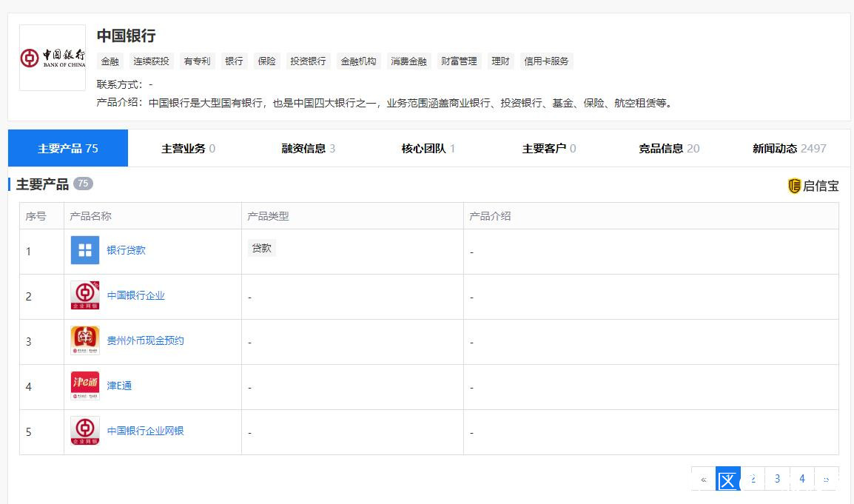The width and height of the screenshot is (854, 504).
Task: Click the 金融 tag
Action: point(110,61)
